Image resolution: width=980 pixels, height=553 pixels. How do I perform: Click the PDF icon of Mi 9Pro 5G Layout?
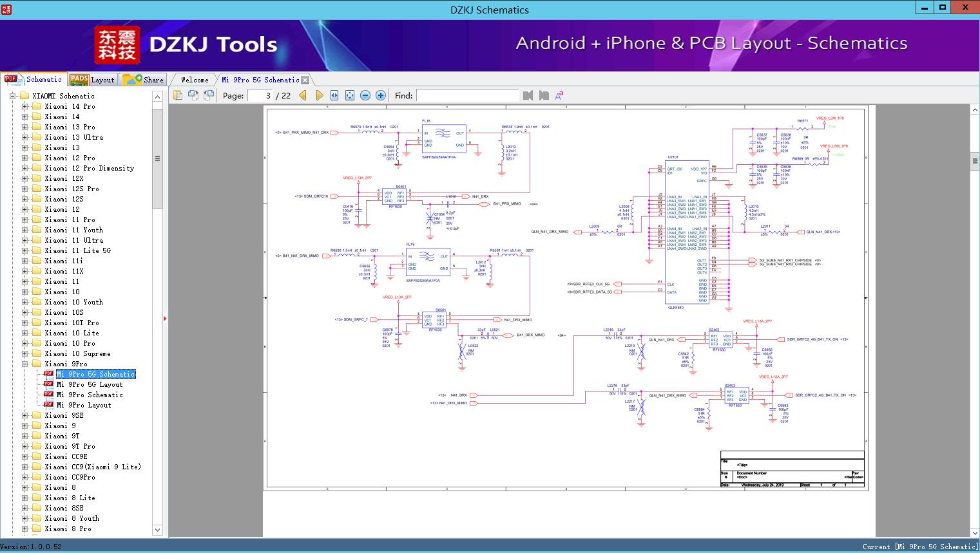click(48, 384)
